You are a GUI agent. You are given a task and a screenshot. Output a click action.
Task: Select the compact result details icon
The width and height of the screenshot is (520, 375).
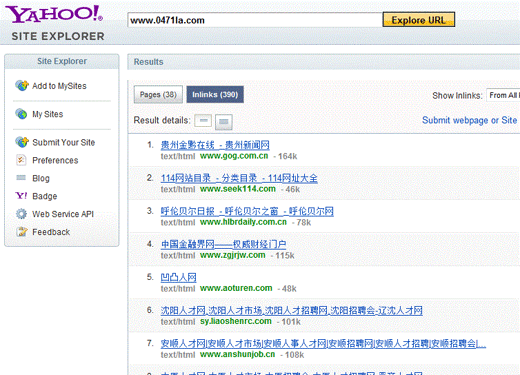click(x=203, y=121)
